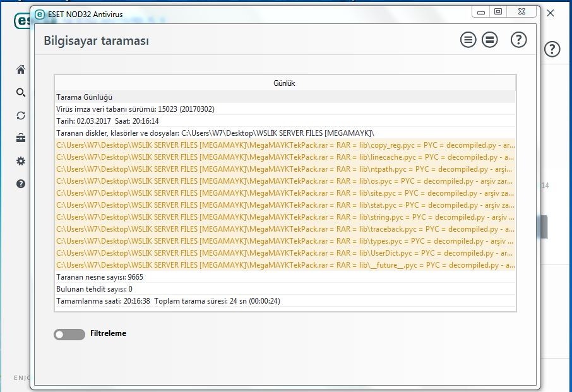Click the Bilgisayar taraması heading
Screen dimensions: 572x392
click(97, 41)
